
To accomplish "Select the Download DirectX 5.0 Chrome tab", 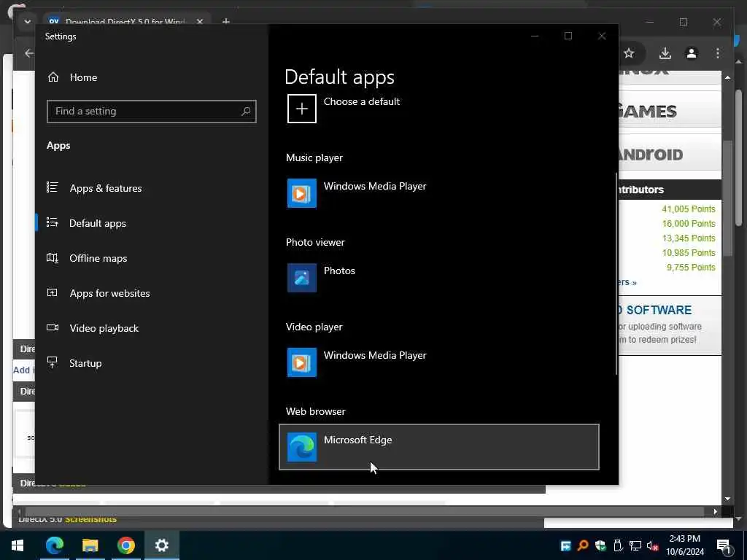I will click(124, 21).
